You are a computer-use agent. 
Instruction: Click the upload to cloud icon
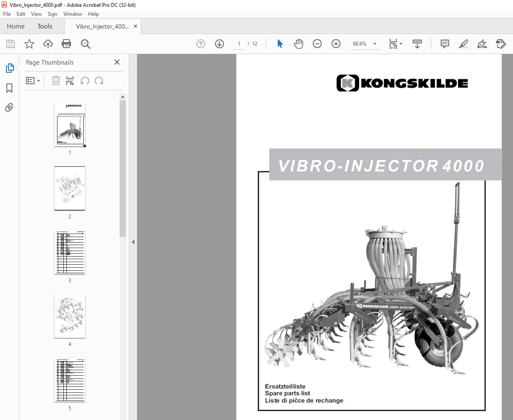coord(48,44)
